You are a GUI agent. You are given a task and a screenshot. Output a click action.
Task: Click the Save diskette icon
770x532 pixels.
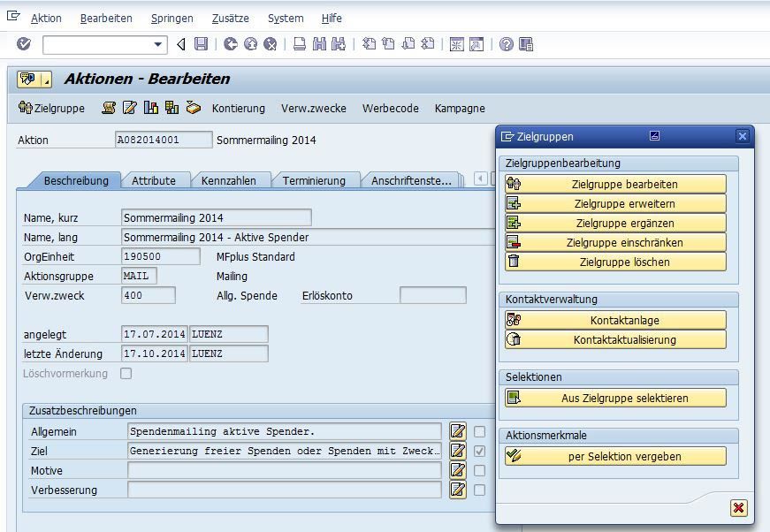pyautogui.click(x=201, y=44)
